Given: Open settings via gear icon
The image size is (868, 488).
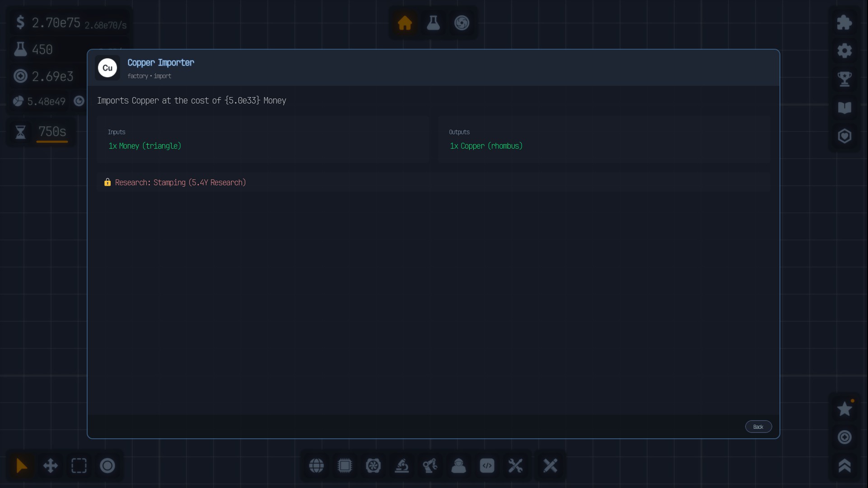Looking at the screenshot, I should (x=844, y=51).
